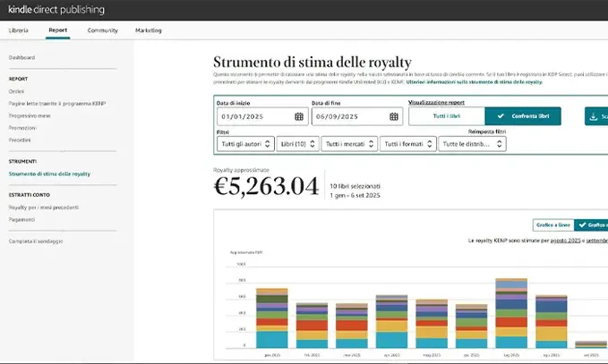Open the start date calendar icon
This screenshot has height=364, width=608.
point(298,116)
